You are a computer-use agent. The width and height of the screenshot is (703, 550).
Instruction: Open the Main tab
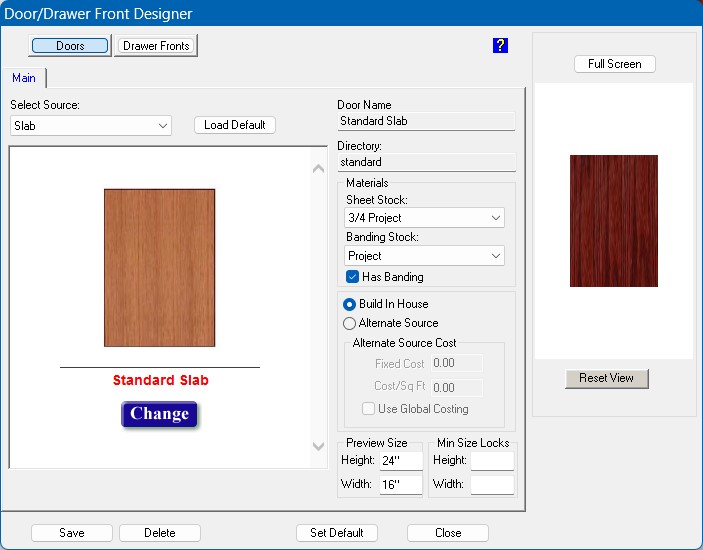[x=24, y=78]
